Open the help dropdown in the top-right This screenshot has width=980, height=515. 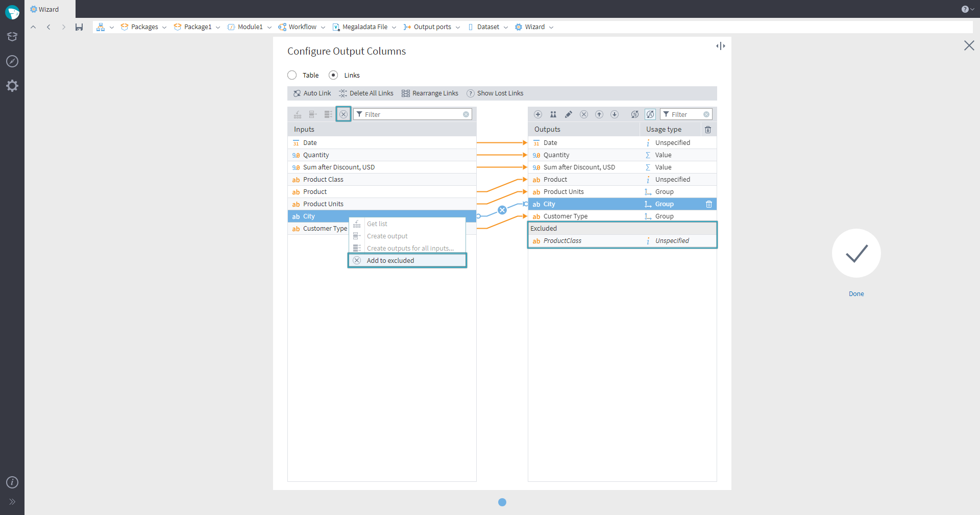click(967, 9)
